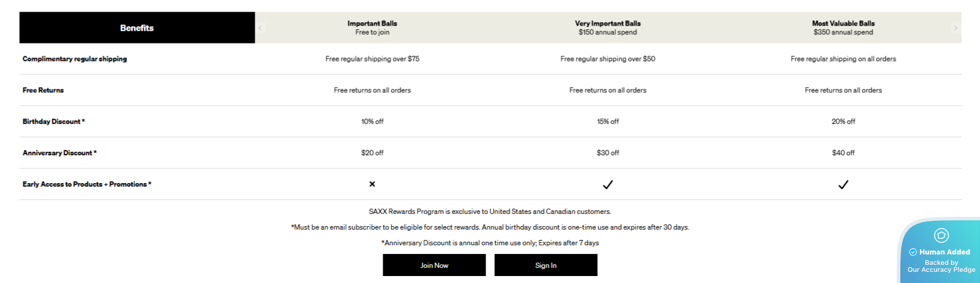
Task: Open the Human Added accuracy pledge badge
Action: coord(939,251)
